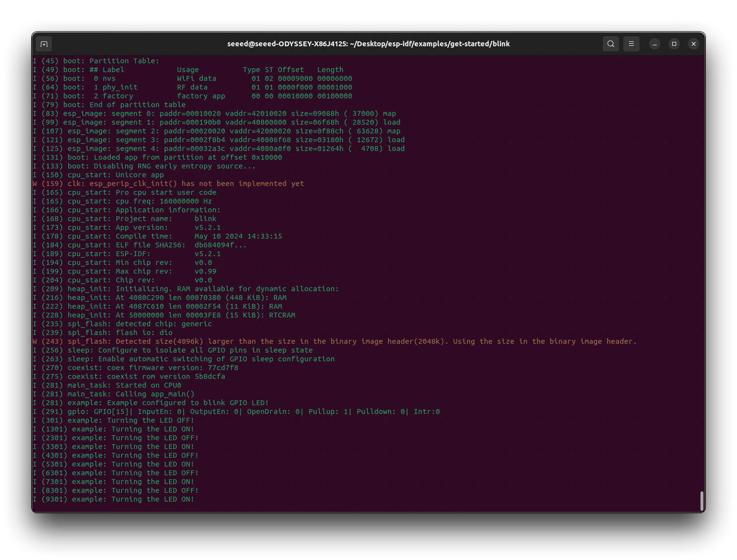Click the spi_flash detected size warning

click(x=335, y=341)
